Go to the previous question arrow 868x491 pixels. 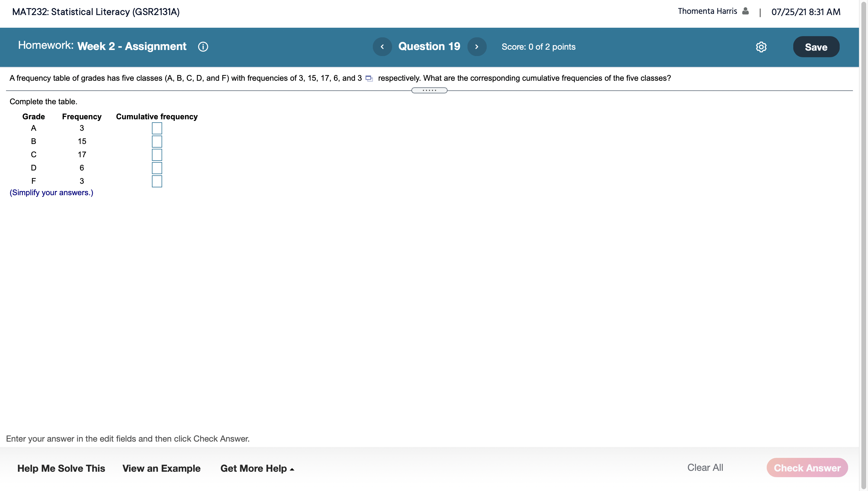point(382,46)
